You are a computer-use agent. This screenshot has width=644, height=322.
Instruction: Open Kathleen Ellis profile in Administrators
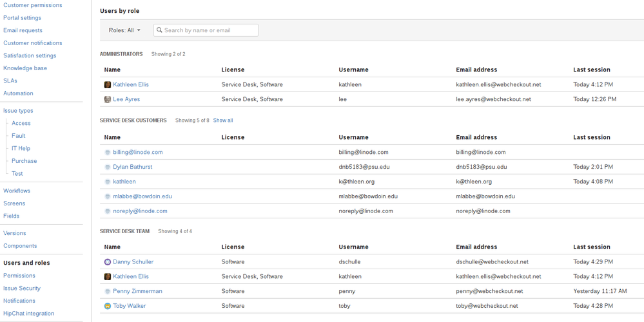(x=131, y=84)
